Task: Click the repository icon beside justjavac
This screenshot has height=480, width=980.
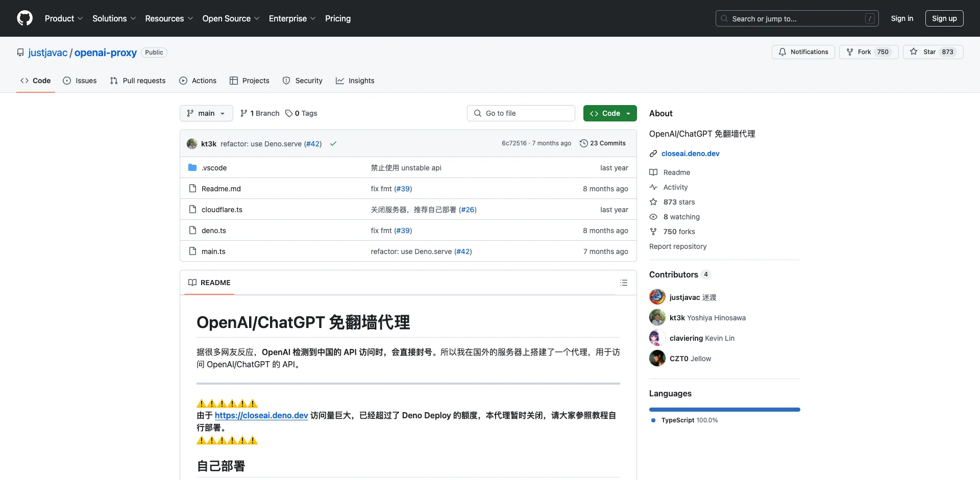Action: (x=20, y=53)
